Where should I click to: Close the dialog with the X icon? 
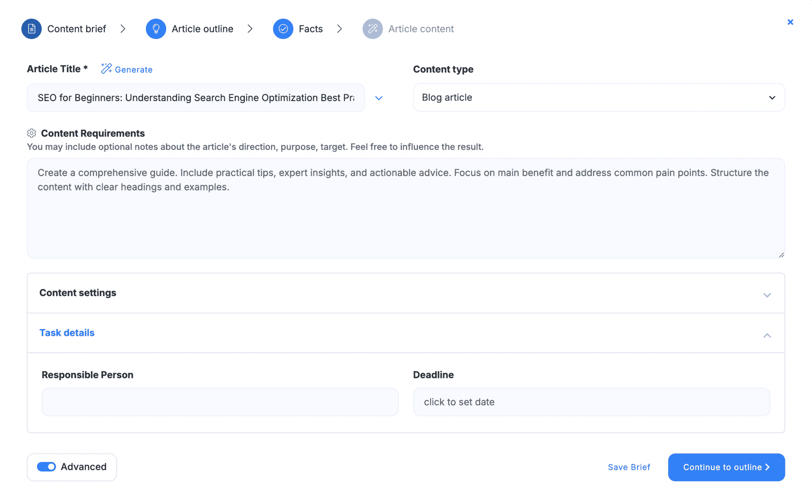791,22
